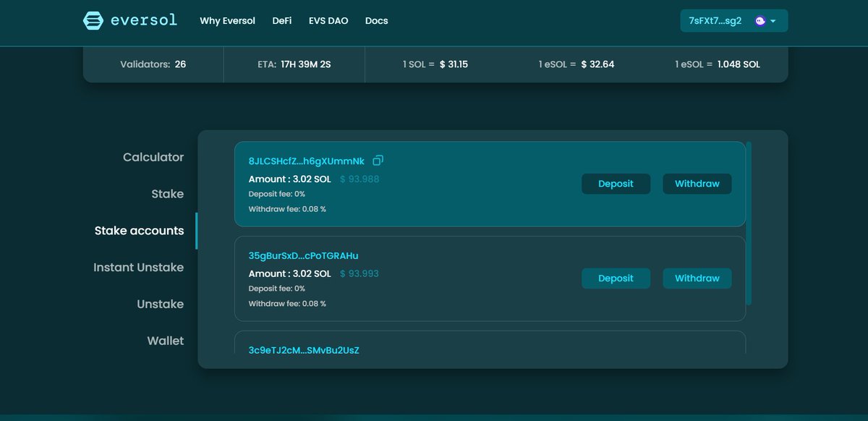Open the Why Eversol menu item

pos(227,21)
